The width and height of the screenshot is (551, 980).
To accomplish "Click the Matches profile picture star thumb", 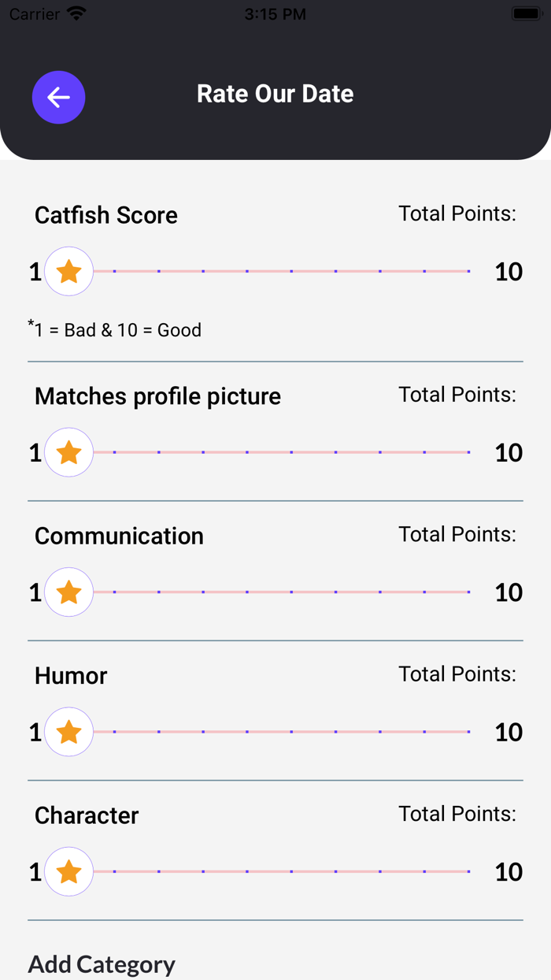I will [69, 453].
